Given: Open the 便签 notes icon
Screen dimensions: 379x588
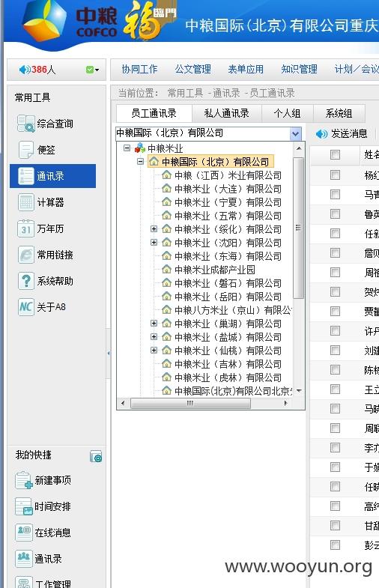Looking at the screenshot, I should point(26,150).
